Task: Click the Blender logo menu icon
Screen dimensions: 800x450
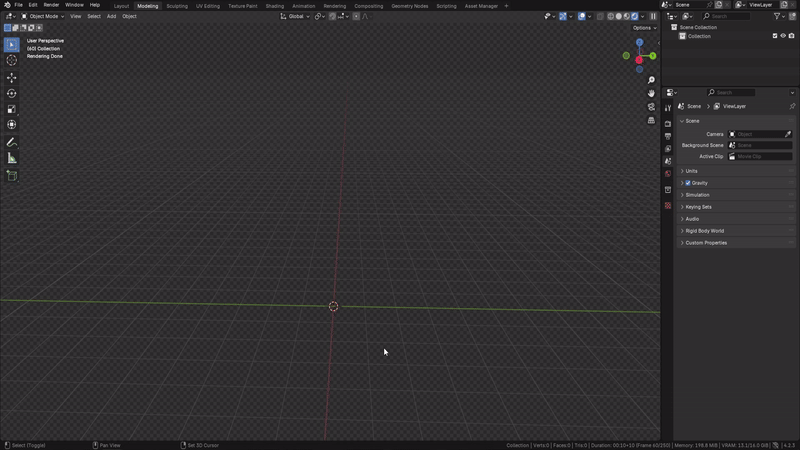Action: click(7, 5)
